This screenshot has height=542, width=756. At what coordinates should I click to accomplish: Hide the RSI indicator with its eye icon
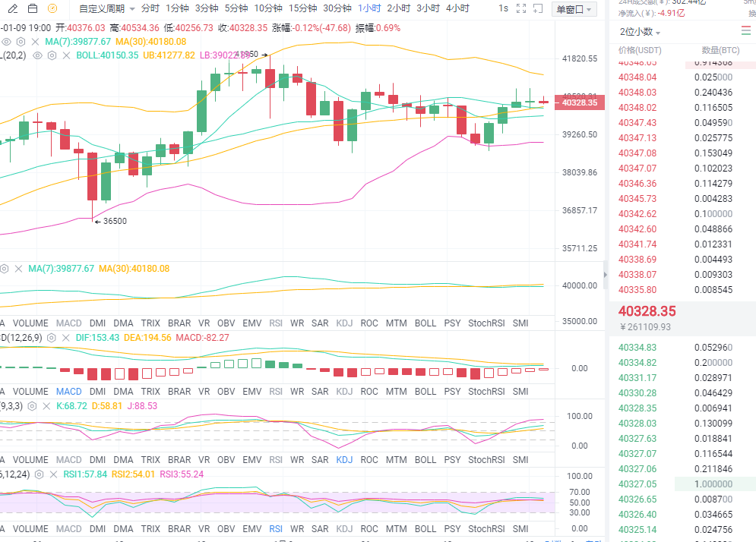(26, 474)
